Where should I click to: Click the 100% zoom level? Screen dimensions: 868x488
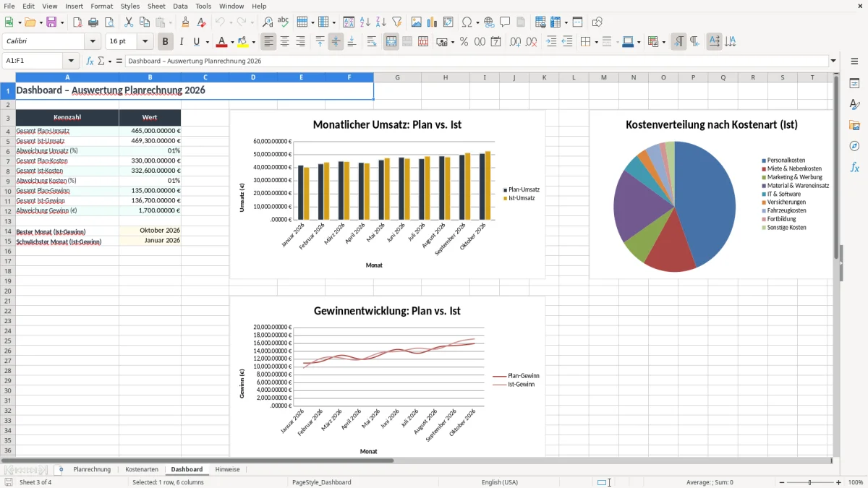coord(856,482)
